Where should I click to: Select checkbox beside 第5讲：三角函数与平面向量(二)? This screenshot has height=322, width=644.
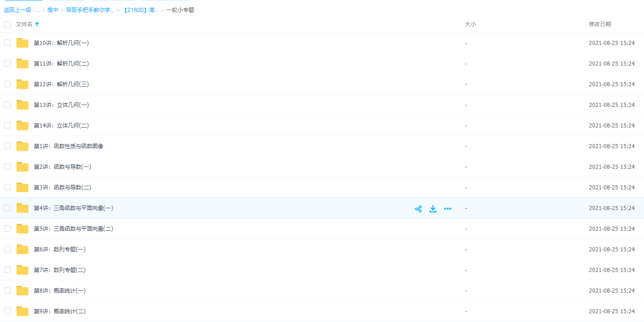tap(7, 228)
